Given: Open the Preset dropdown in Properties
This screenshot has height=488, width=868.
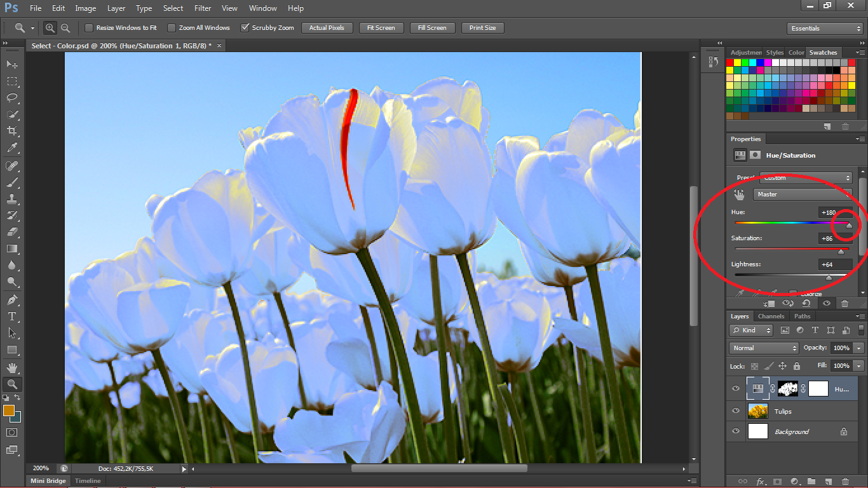Looking at the screenshot, I should (806, 178).
